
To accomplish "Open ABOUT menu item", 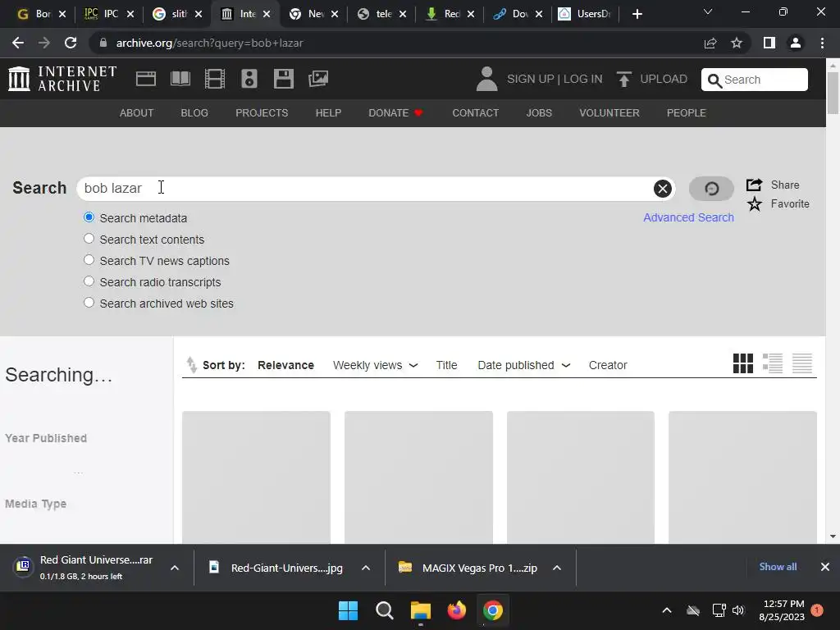I will 137,113.
